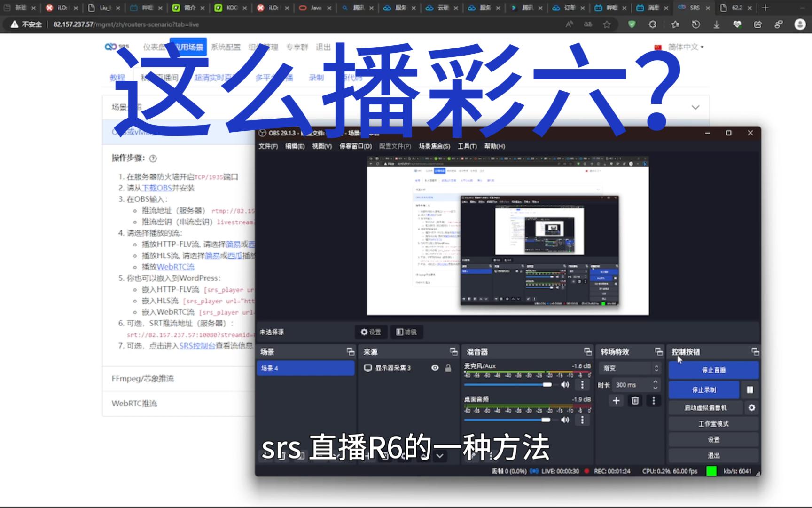Open 滤镜 filters in the source toolbar
Viewport: 812px width, 508px height.
coord(406,332)
